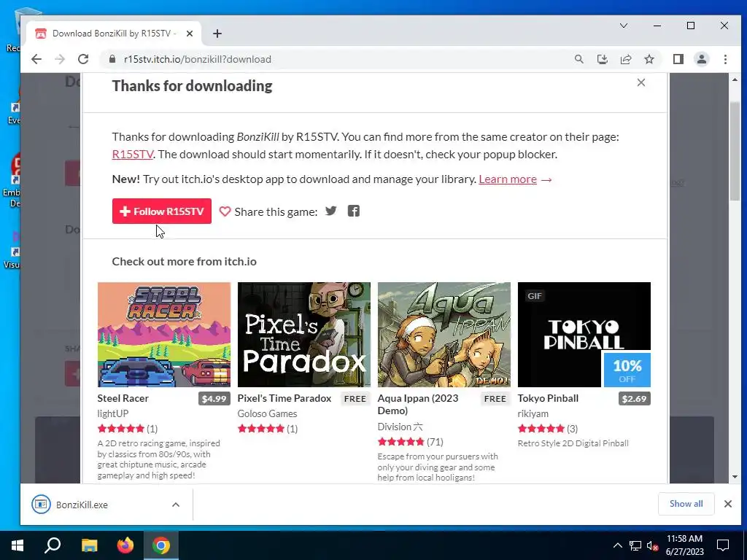Bookmark this page with star icon
Image resolution: width=747 pixels, height=560 pixels.
pyautogui.click(x=649, y=59)
